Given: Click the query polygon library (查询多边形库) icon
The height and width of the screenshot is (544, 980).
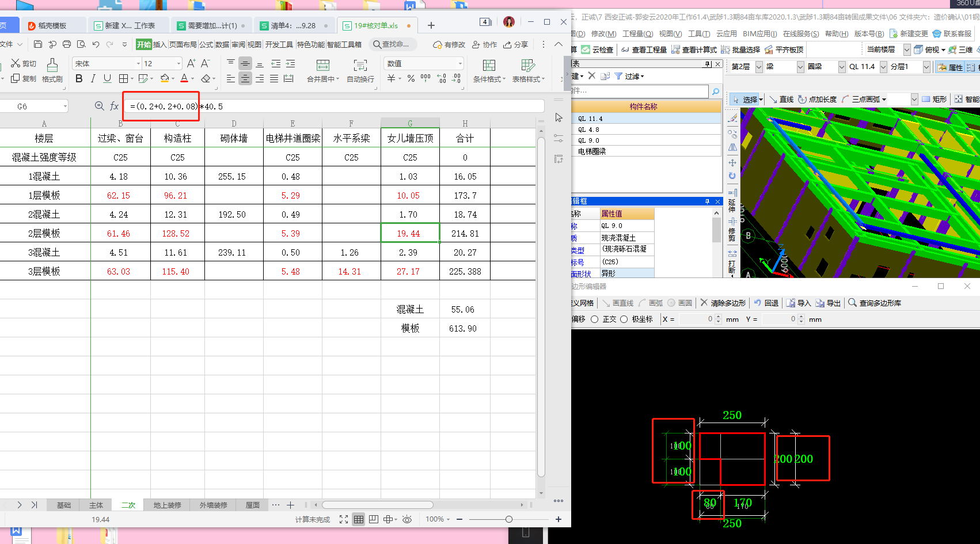Looking at the screenshot, I should [x=875, y=303].
